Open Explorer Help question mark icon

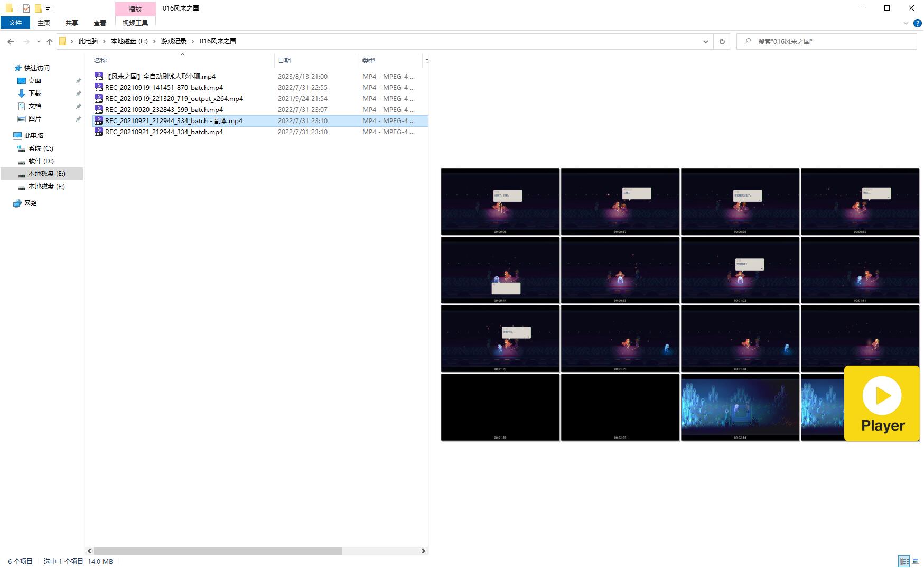[x=918, y=23]
